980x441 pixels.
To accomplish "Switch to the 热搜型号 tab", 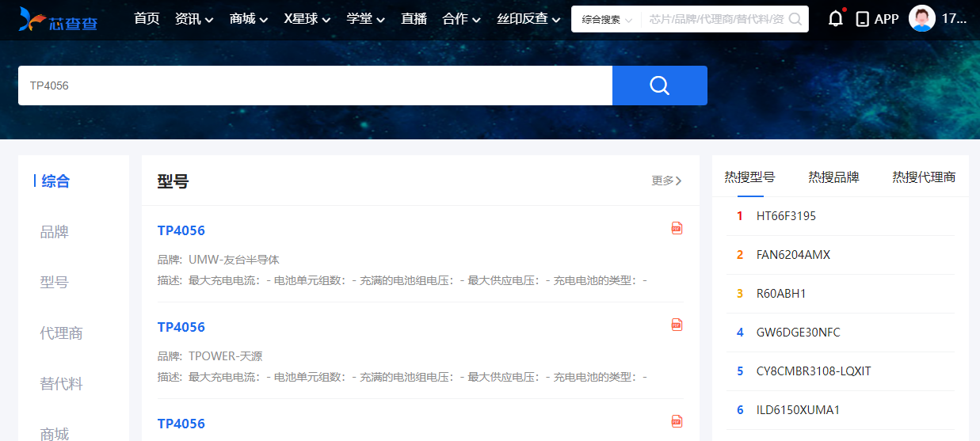I will 749,177.
